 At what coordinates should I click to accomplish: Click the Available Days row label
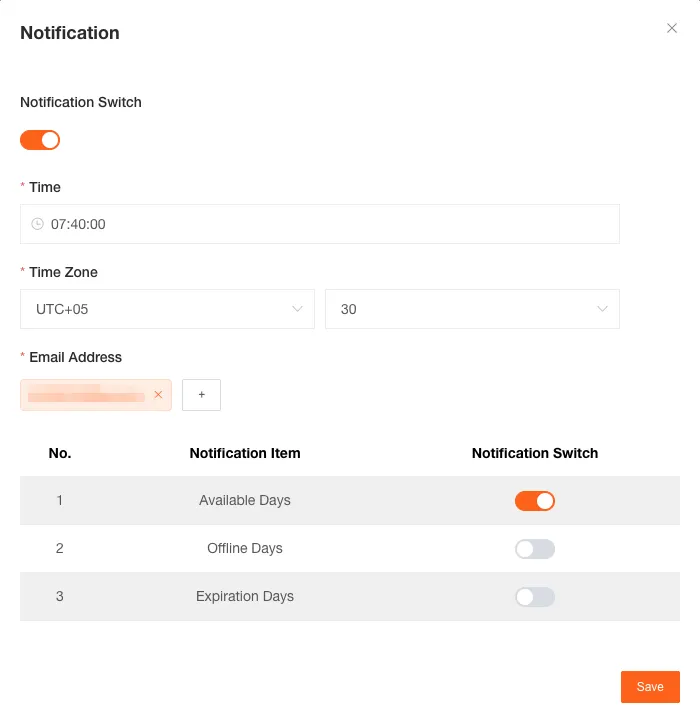pyautogui.click(x=245, y=500)
